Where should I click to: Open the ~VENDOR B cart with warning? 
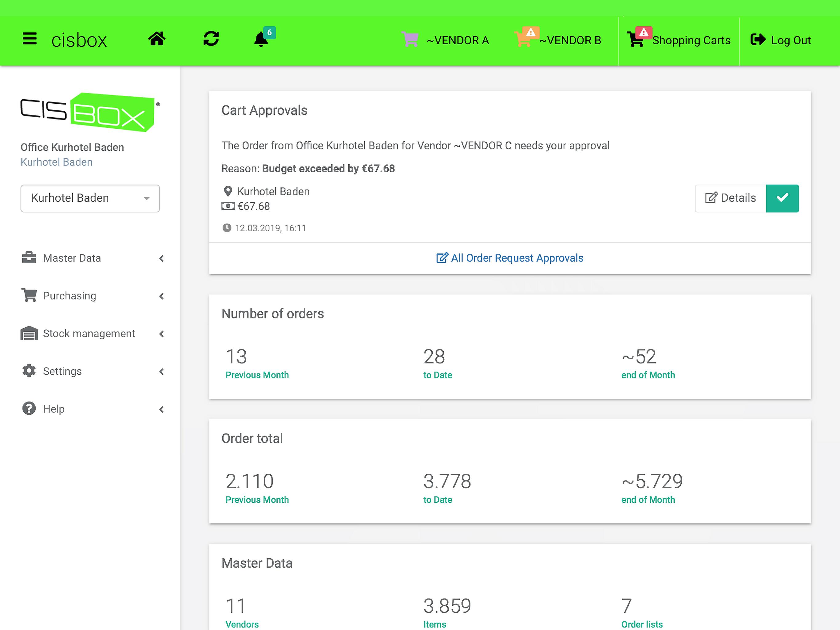[x=524, y=39]
